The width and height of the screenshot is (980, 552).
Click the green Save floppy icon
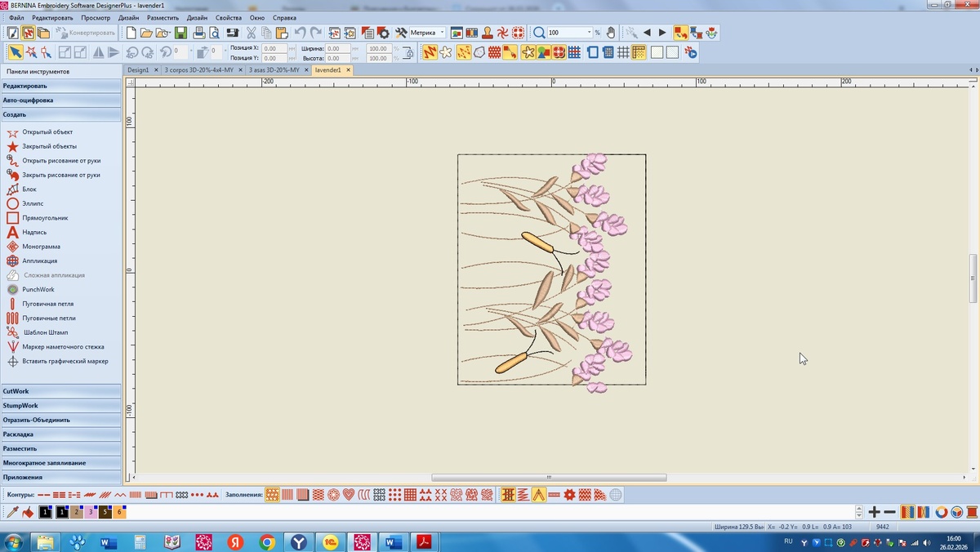180,33
